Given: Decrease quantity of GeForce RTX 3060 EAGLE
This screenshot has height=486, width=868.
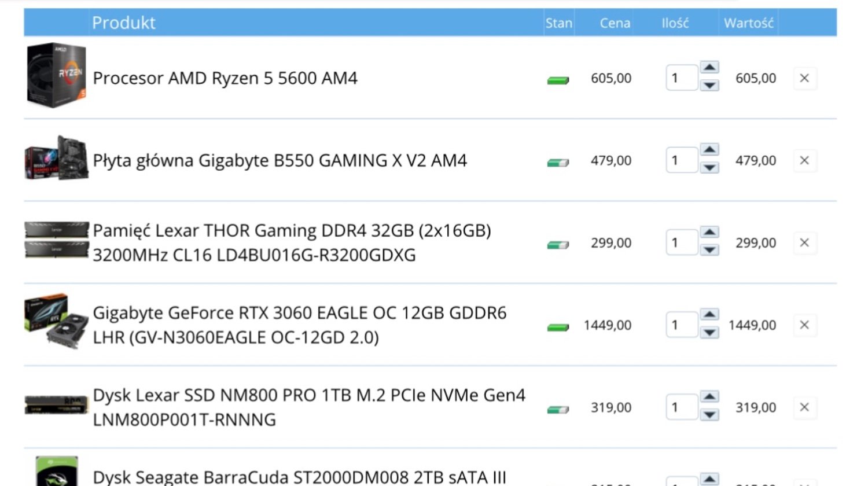Looking at the screenshot, I should (709, 333).
